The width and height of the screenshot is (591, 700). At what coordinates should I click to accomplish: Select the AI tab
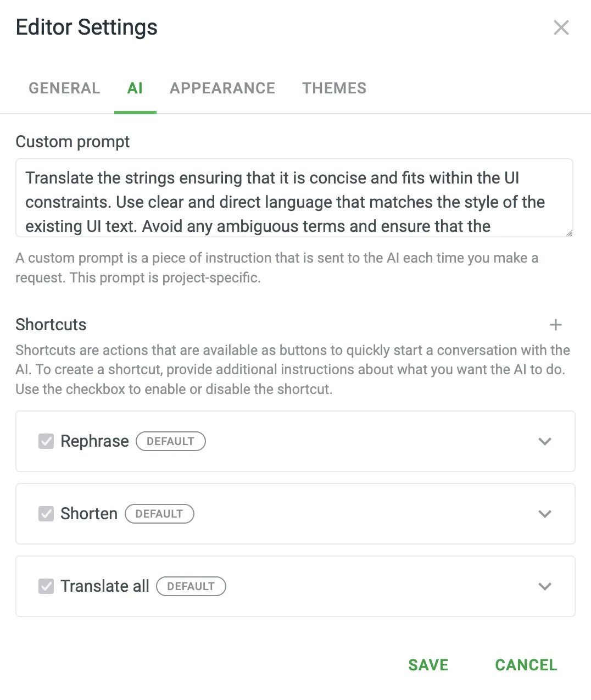pyautogui.click(x=135, y=88)
